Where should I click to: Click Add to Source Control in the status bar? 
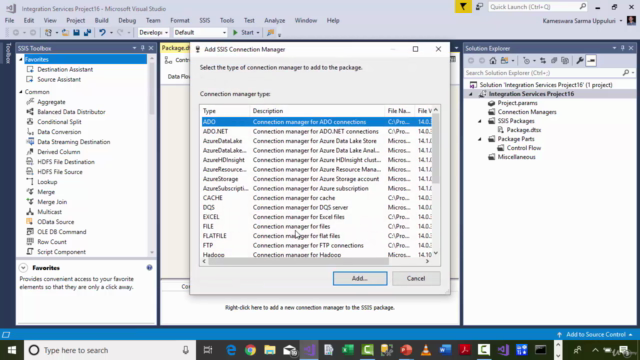tap(596, 335)
